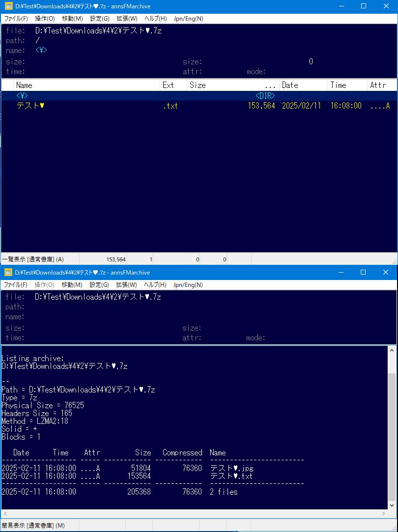This screenshot has height=532, width=398.
Task: Open the ヘルプ(H) menu in the bottom window
Action: [155, 285]
